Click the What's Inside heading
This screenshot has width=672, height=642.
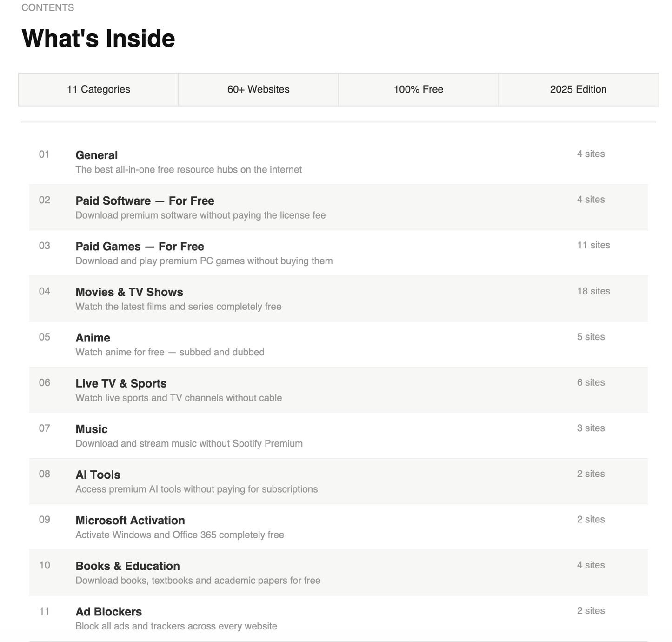point(98,38)
